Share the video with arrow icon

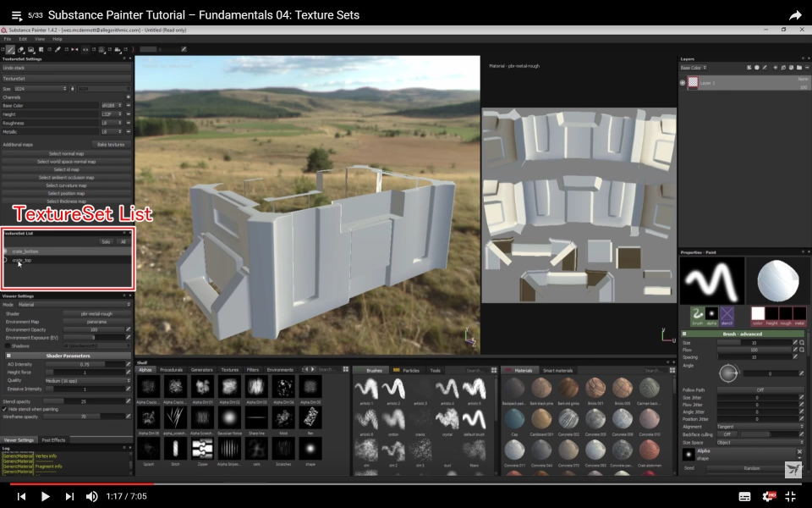click(795, 15)
